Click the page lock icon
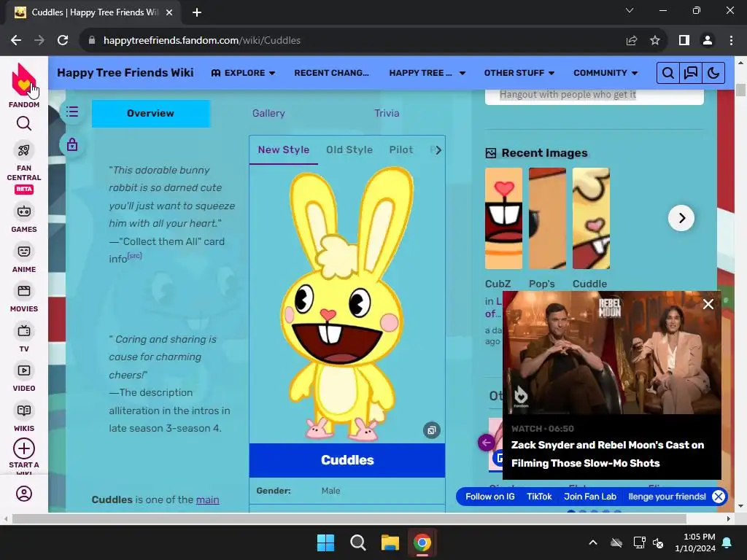Viewport: 747px width, 560px height. (x=72, y=144)
